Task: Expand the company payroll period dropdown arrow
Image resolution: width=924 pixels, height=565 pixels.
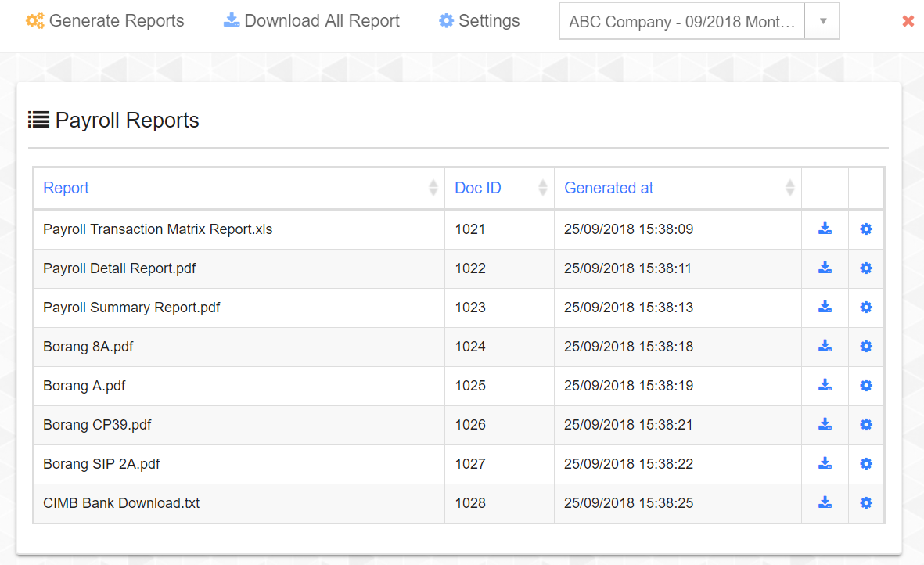Action: (822, 21)
